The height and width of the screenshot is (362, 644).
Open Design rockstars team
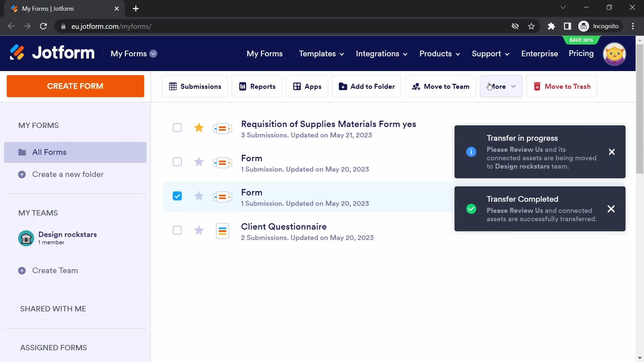(67, 235)
